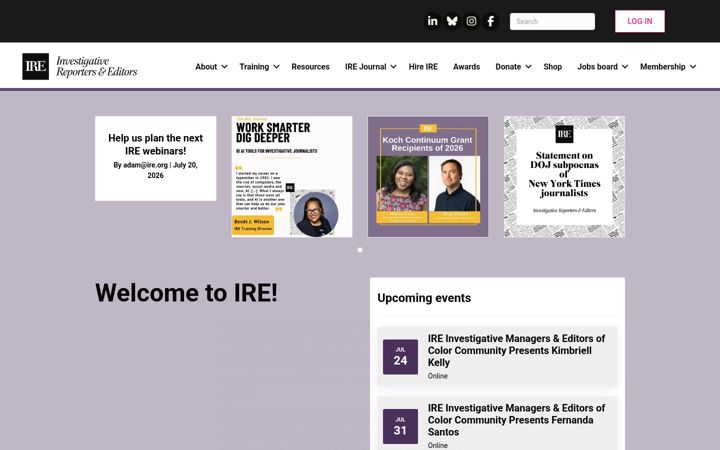
Task: Expand the About dropdown chevron
Action: pyautogui.click(x=225, y=67)
